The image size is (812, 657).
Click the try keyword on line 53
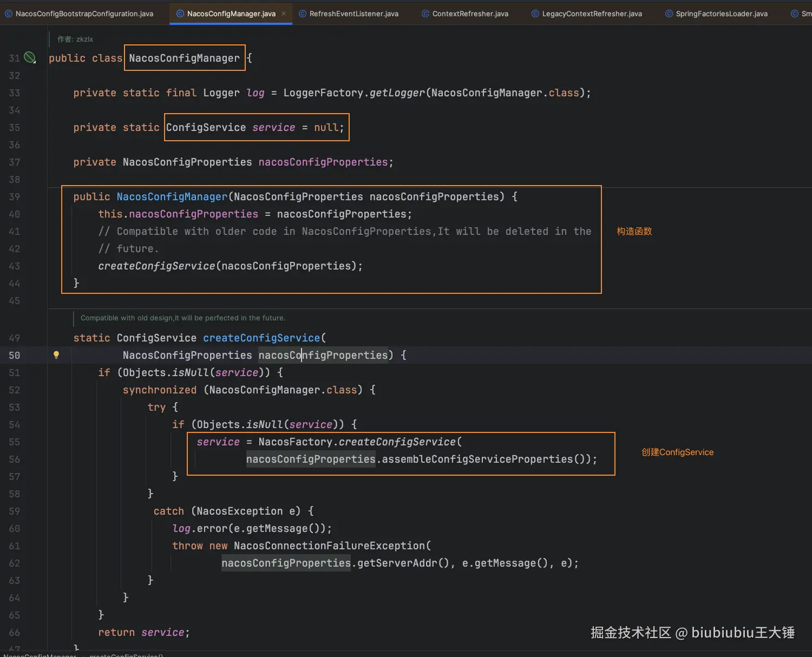[156, 407]
